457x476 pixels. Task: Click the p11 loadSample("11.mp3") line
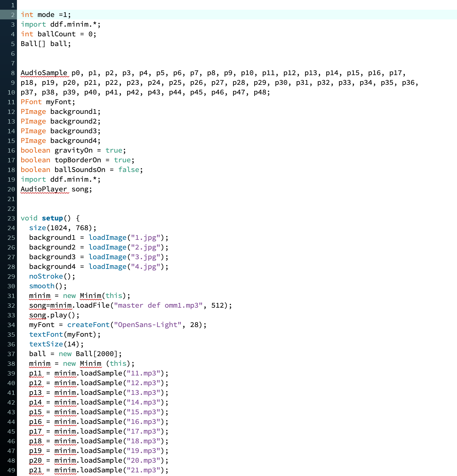point(99,373)
